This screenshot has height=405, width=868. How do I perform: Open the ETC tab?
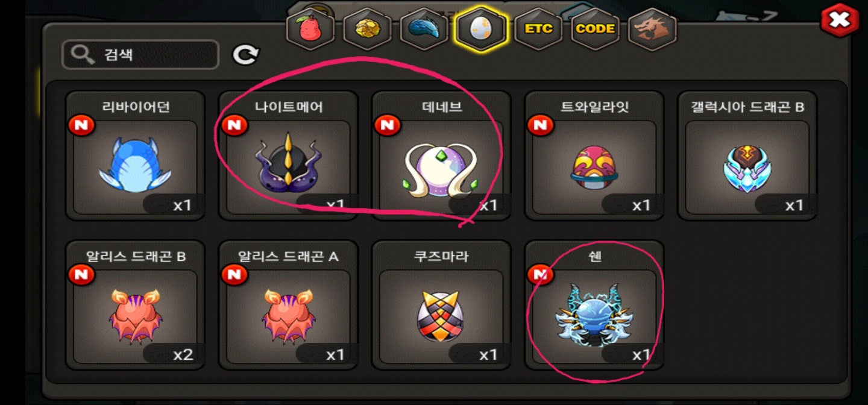(538, 29)
